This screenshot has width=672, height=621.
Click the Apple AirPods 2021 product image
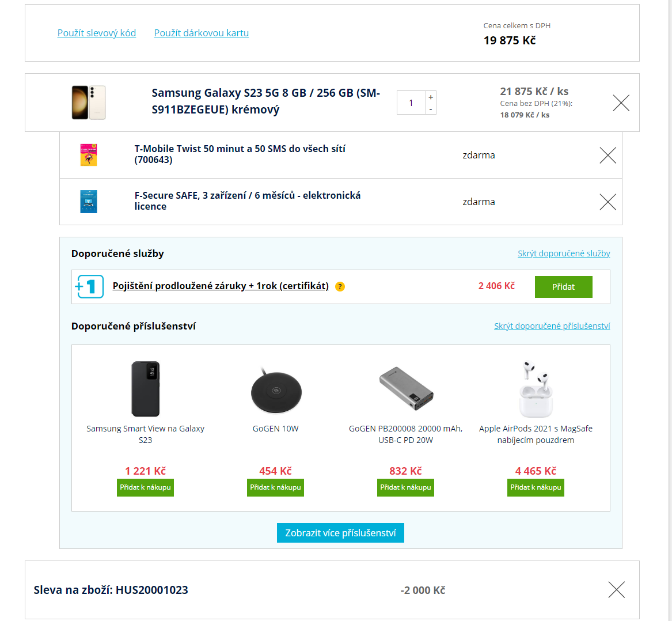click(536, 389)
